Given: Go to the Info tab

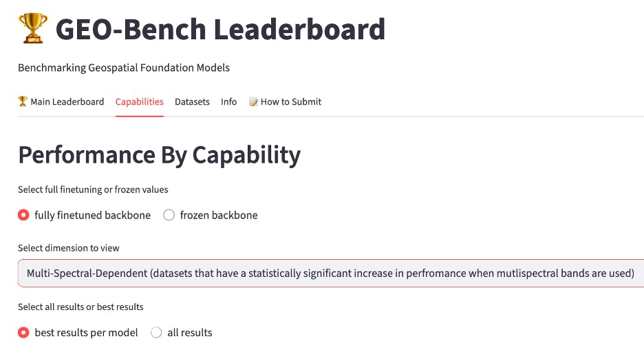Looking at the screenshot, I should [x=228, y=102].
